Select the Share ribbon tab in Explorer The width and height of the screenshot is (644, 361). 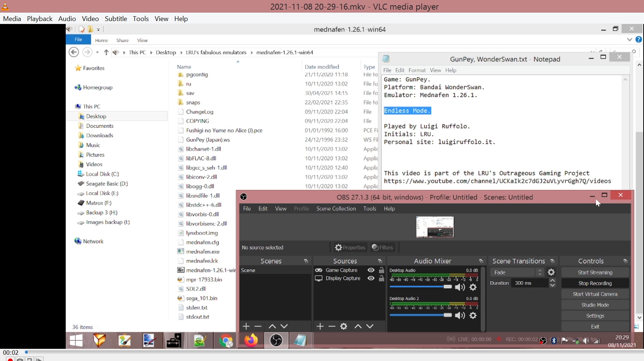tap(122, 40)
